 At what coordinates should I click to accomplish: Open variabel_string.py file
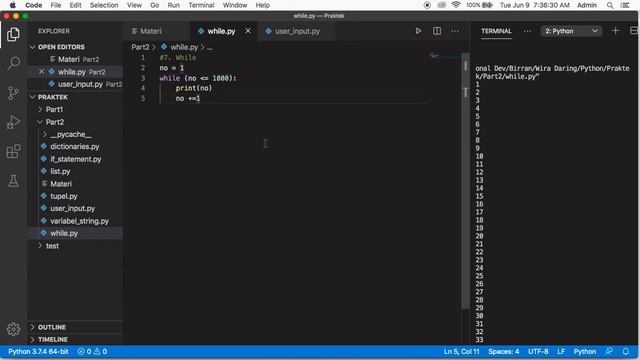pyautogui.click(x=79, y=221)
